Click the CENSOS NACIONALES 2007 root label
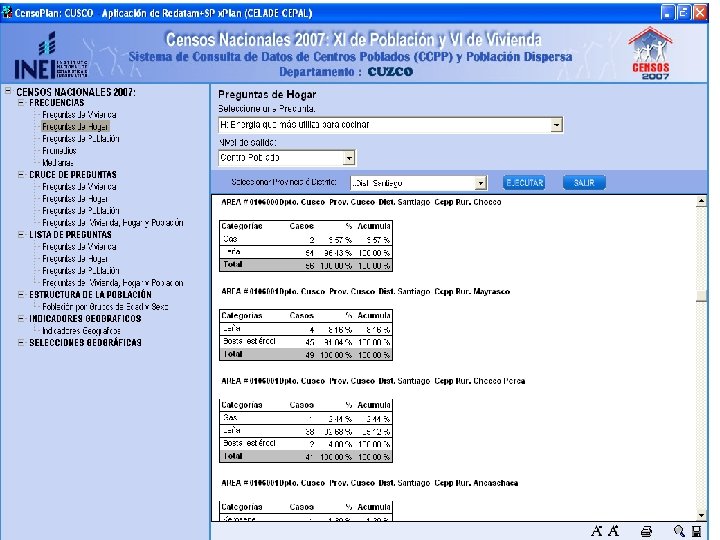Image resolution: width=720 pixels, height=540 pixels. [x=76, y=92]
